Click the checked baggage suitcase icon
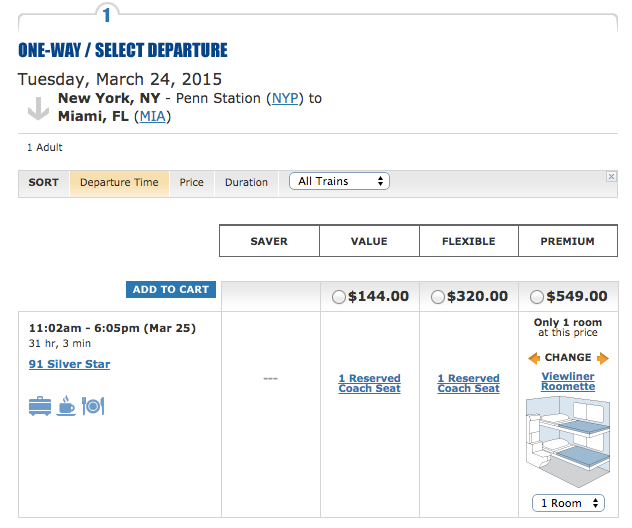The width and height of the screenshot is (632, 528). tap(40, 406)
